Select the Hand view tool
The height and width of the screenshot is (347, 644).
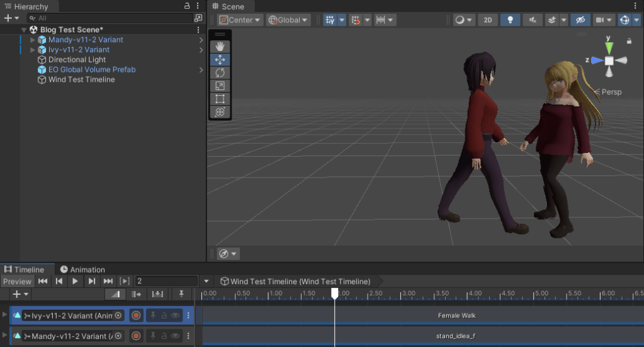pos(220,47)
